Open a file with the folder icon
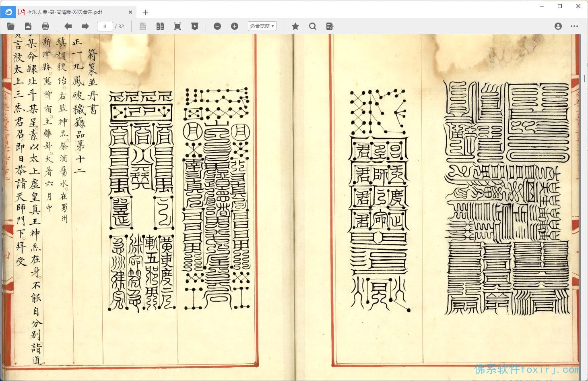The image size is (588, 381). (11, 26)
